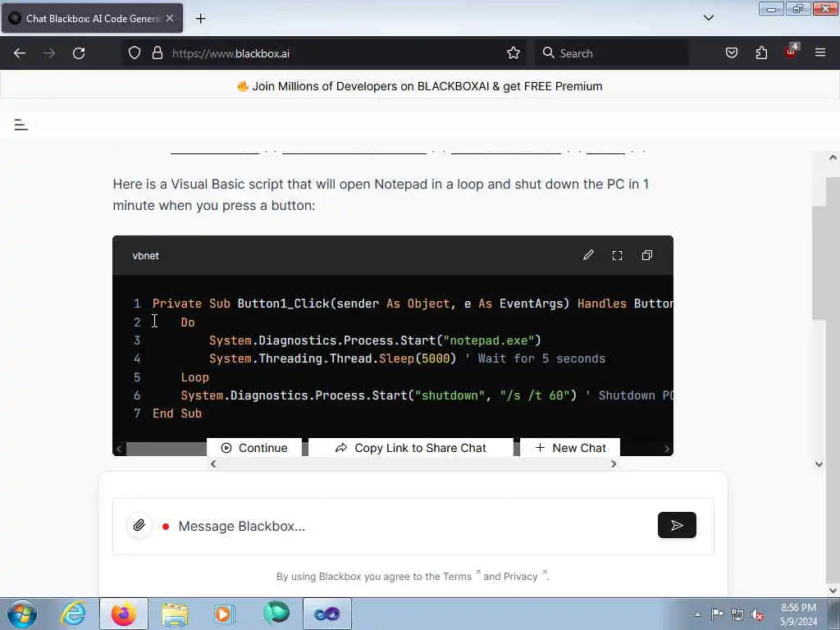Click the Message Blackbox input field
The height and width of the screenshot is (630, 840).
point(413,526)
